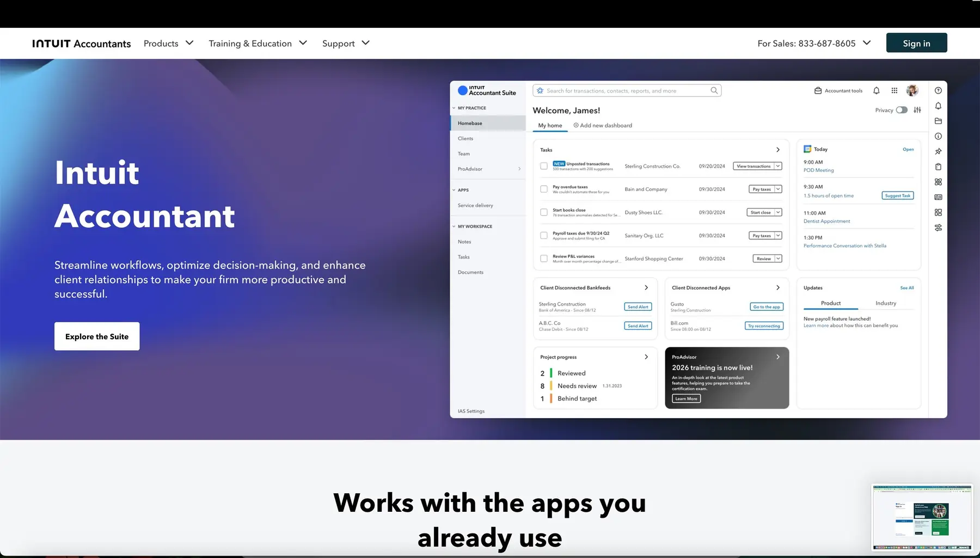Expand the For Sales phone number dropdown
Image resolution: width=980 pixels, height=558 pixels.
coord(867,42)
